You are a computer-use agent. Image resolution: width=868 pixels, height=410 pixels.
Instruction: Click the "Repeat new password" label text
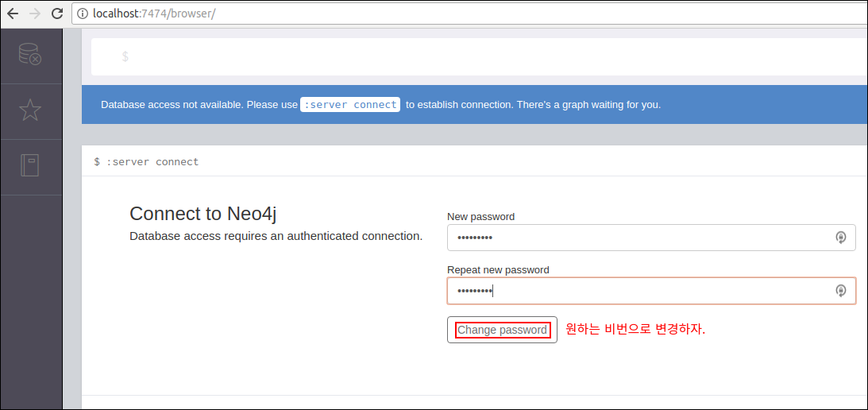(498, 270)
